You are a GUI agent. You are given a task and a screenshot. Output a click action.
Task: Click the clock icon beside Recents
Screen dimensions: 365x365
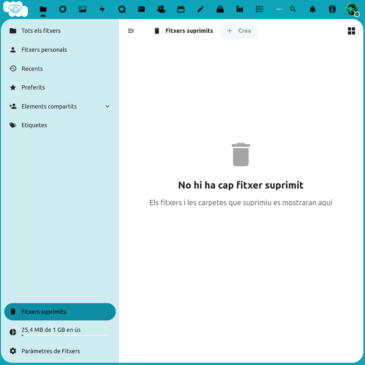click(x=13, y=69)
